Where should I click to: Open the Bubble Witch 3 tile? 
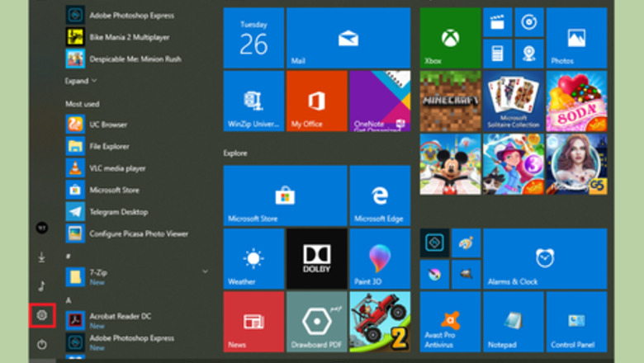pos(514,164)
